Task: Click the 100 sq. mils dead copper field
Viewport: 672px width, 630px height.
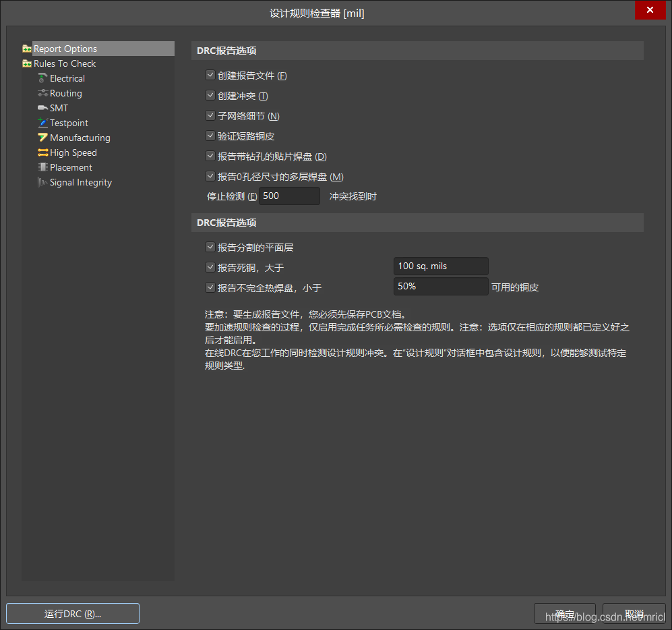Action: click(x=441, y=266)
